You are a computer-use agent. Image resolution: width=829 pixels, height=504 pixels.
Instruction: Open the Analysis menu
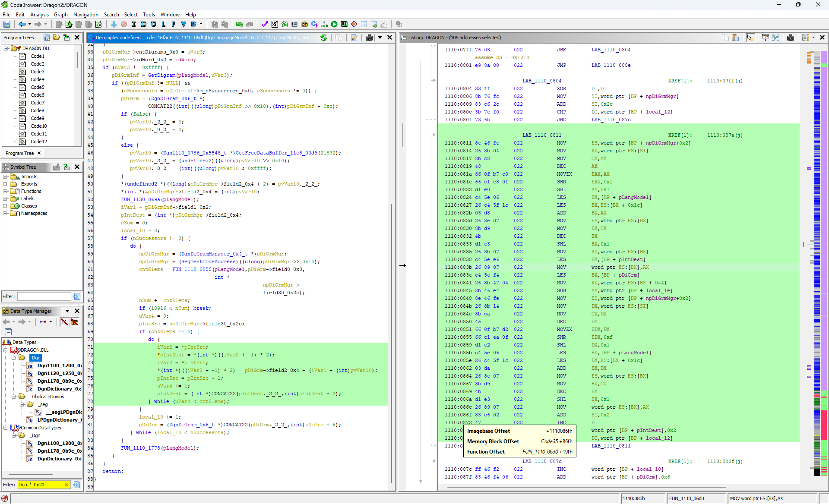point(39,14)
